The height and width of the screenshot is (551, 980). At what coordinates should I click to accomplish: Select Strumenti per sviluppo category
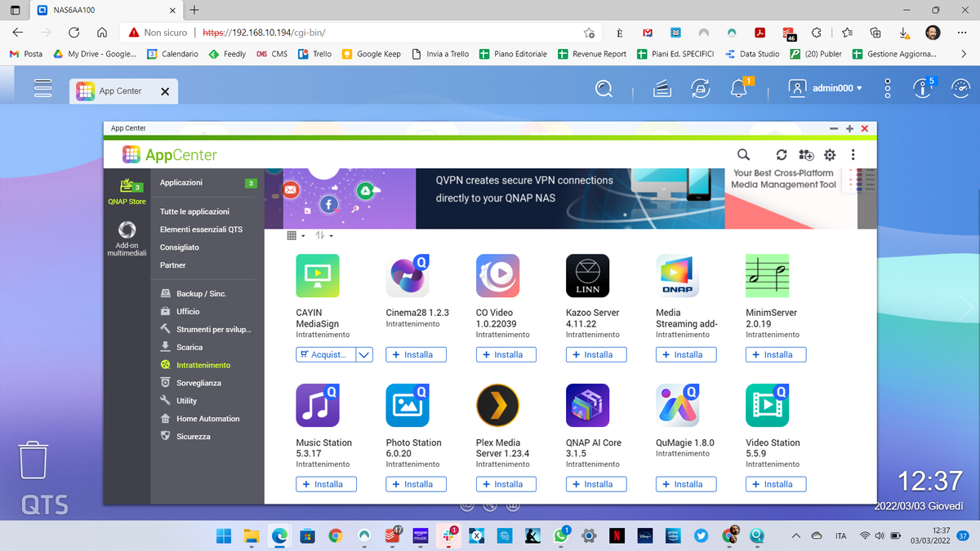pos(206,329)
